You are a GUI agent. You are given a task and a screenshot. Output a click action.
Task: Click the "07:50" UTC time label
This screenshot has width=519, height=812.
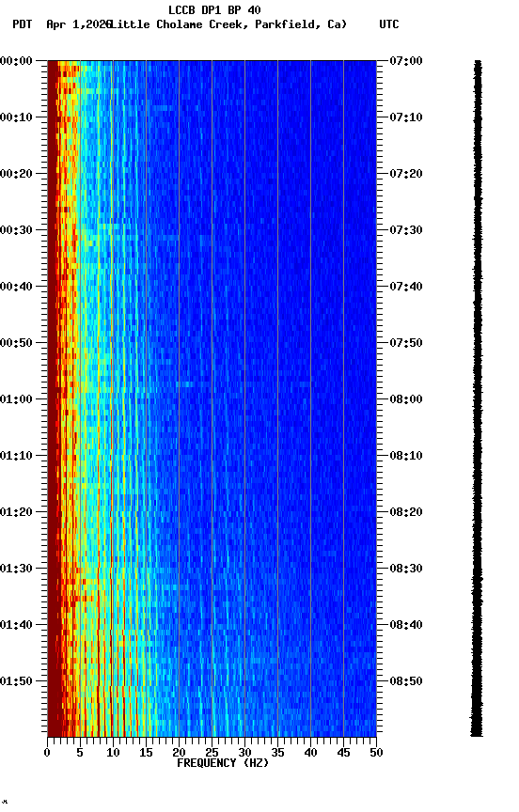[406, 343]
